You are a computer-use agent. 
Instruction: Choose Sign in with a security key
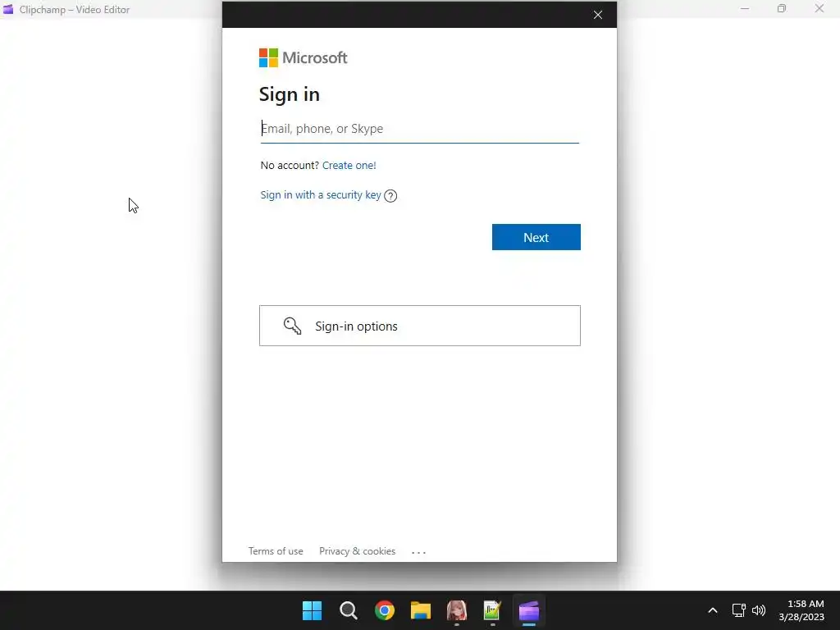[321, 195]
